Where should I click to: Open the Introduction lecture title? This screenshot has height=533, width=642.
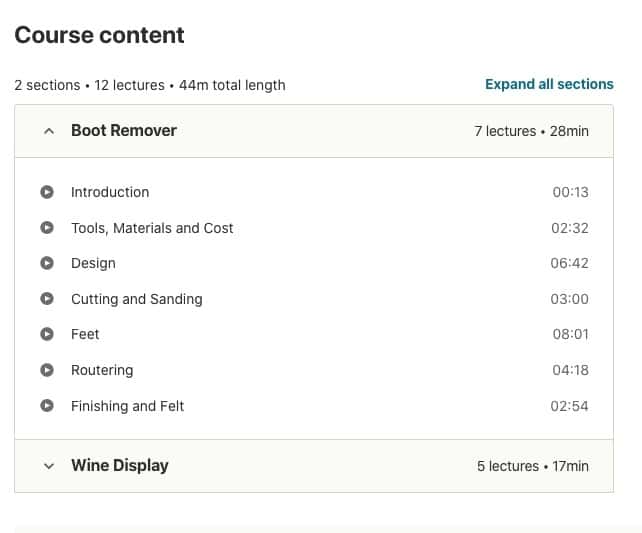[x=110, y=192]
